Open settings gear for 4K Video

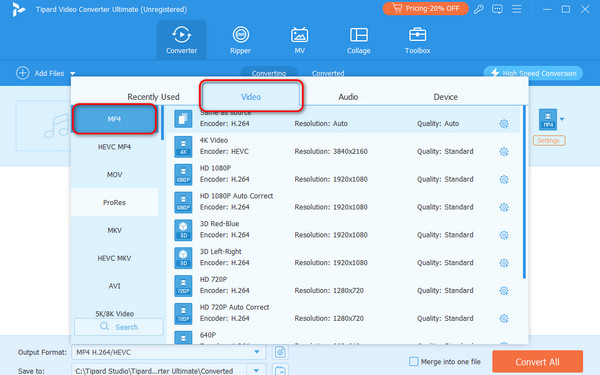504,152
